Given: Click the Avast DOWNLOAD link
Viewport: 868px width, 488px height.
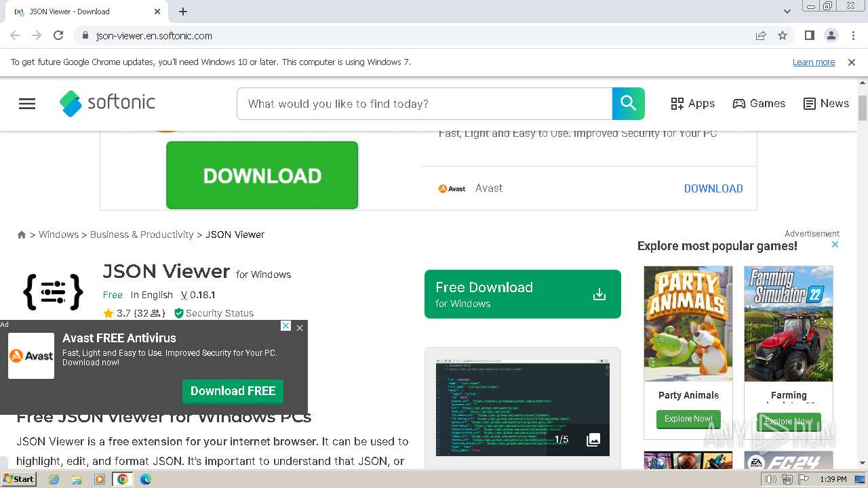Looking at the screenshot, I should (713, 188).
